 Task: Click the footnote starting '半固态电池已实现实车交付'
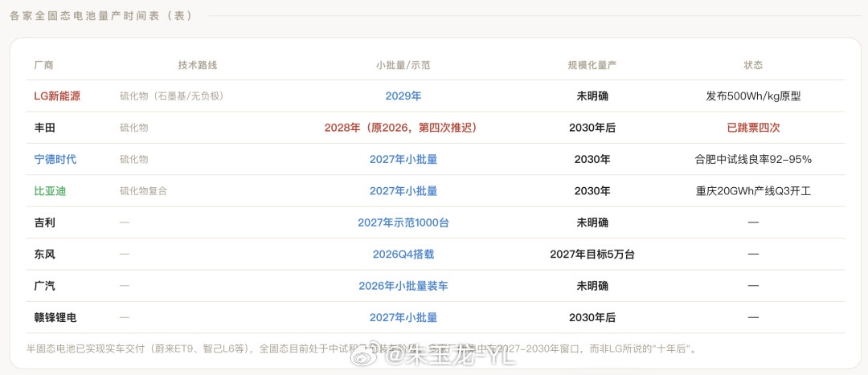362,349
